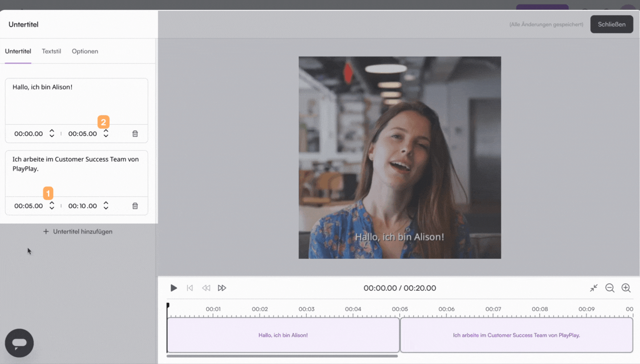Delete the 'Hallo, ich bin Alison!' subtitle
Viewport: 640px width, 364px height.
(x=135, y=134)
